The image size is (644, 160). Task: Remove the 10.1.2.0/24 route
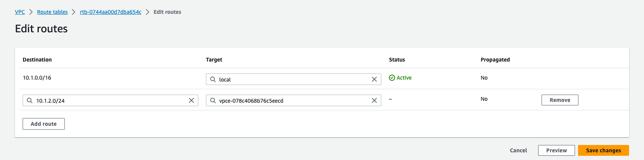tap(560, 100)
